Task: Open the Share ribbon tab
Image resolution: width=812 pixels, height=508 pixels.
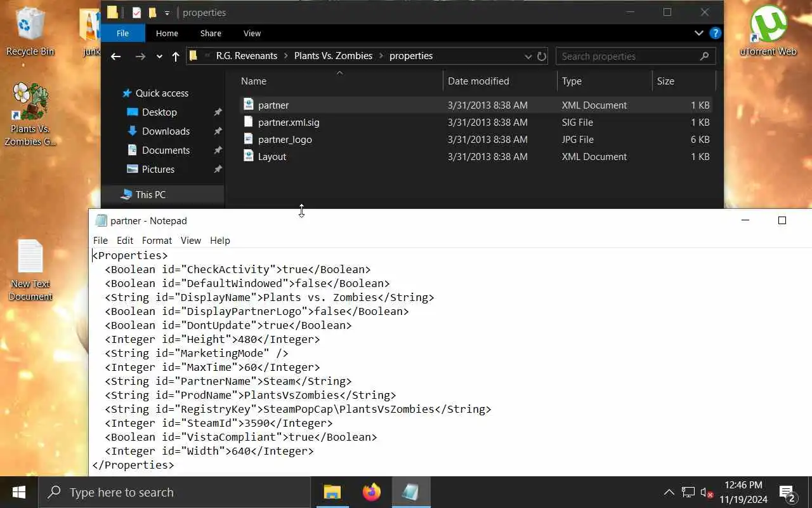Action: [x=211, y=33]
